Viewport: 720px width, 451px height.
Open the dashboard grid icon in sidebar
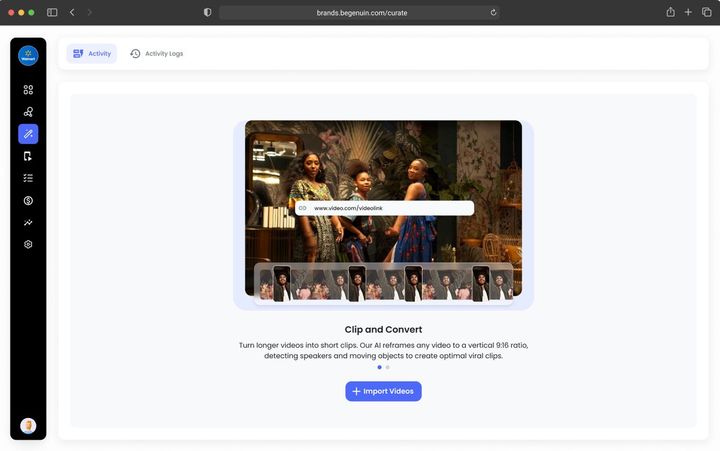[x=28, y=90]
